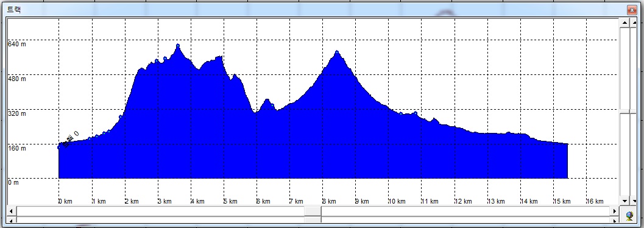Select the 트랙 0 start point marker
Image resolution: width=644 pixels, height=228 pixels.
(59, 146)
